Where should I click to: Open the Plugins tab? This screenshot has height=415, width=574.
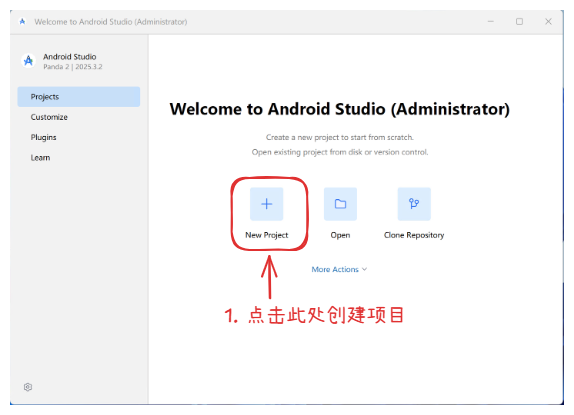tap(79, 137)
